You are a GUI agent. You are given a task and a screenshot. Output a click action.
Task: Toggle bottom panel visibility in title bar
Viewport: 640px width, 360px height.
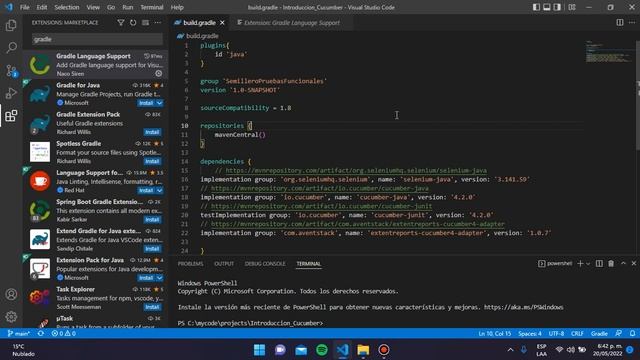tap(547, 7)
